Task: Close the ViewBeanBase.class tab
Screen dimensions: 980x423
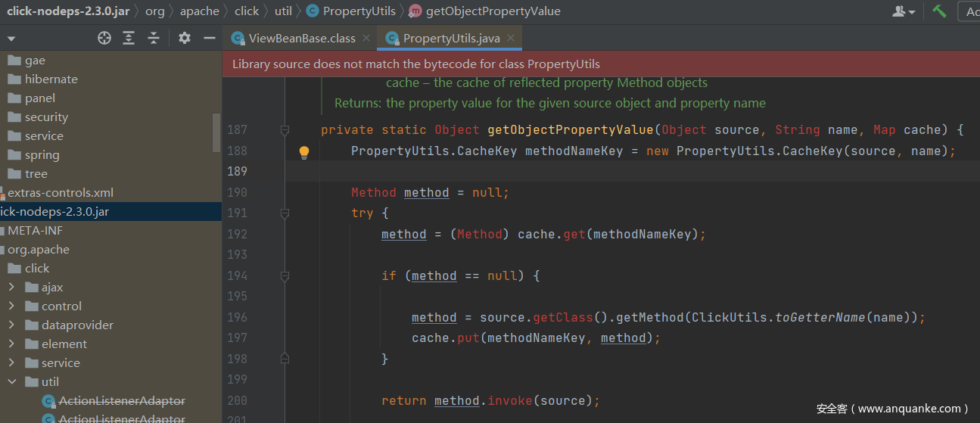Action: [366, 38]
